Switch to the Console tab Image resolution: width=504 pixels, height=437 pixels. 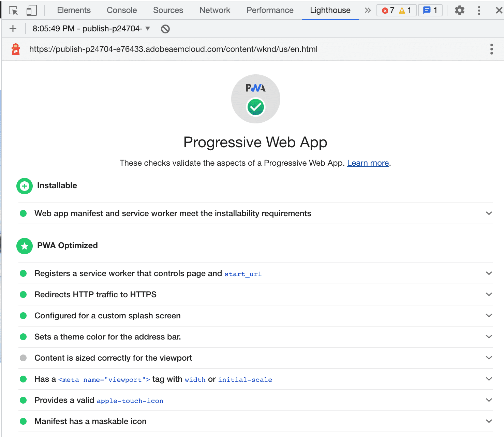tap(122, 11)
